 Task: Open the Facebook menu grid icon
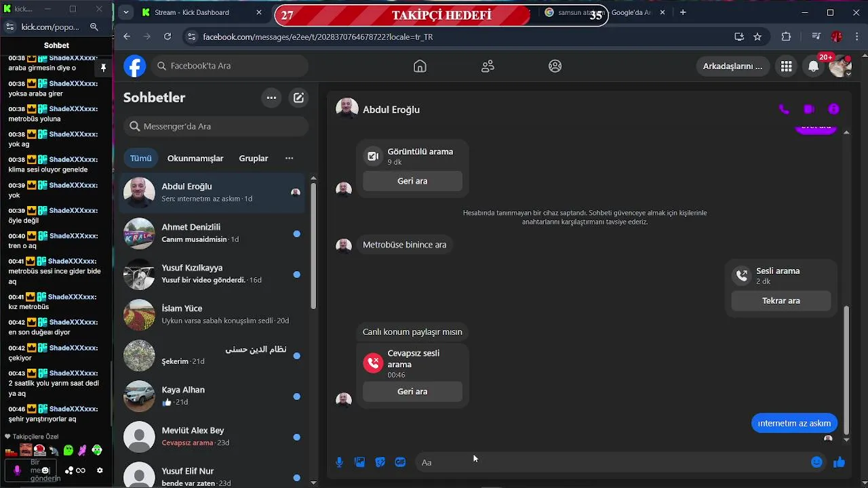click(x=786, y=66)
